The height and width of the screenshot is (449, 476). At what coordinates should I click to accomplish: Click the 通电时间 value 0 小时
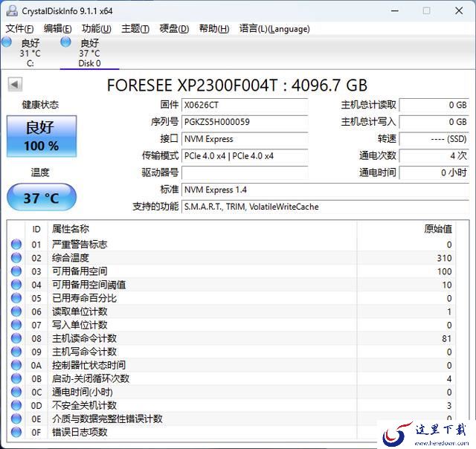pos(434,173)
